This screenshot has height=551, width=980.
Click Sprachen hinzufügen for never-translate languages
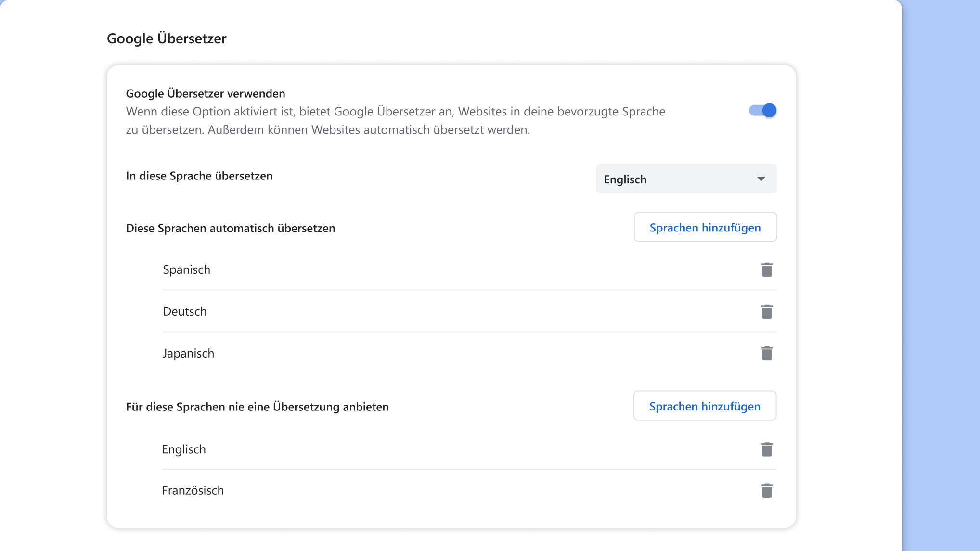click(704, 406)
